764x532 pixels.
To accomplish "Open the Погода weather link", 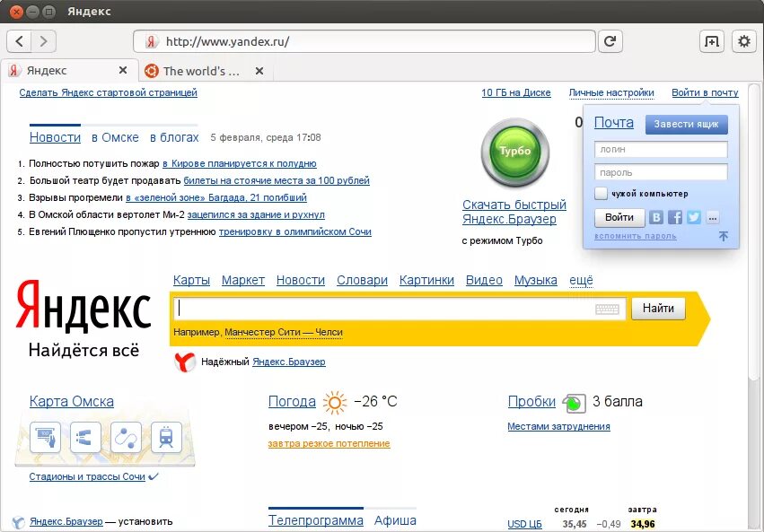I will click(292, 402).
